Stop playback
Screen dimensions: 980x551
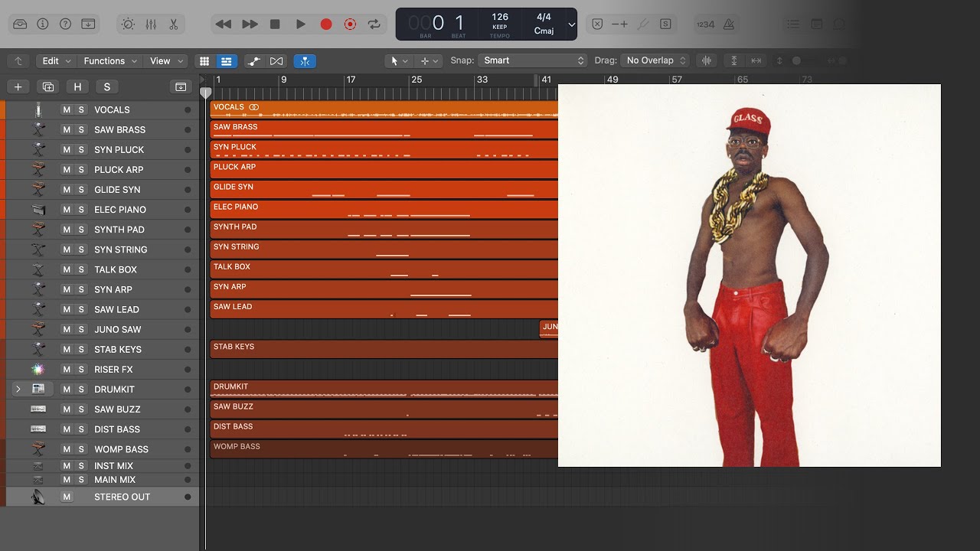pyautogui.click(x=275, y=24)
